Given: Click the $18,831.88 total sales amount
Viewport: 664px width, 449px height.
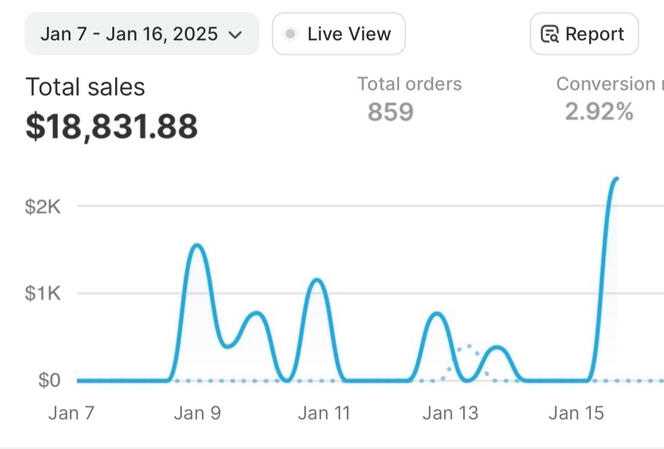Looking at the screenshot, I should pyautogui.click(x=111, y=127).
